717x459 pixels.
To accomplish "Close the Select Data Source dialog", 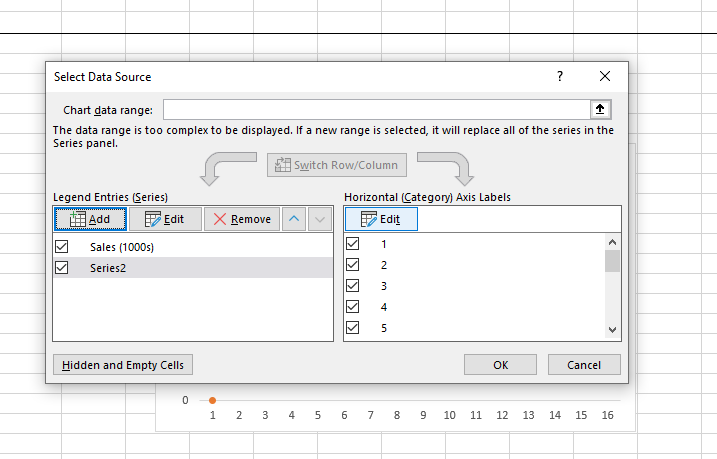I will coord(605,76).
